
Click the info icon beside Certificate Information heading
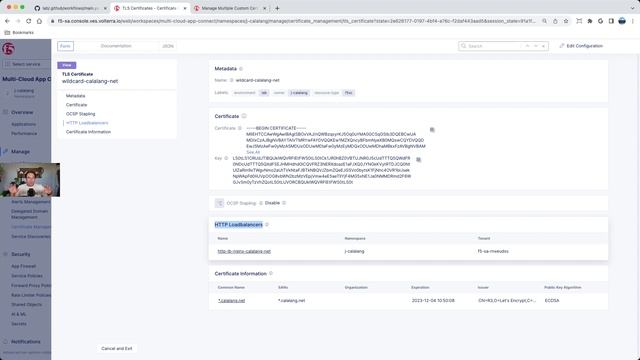(x=271, y=273)
